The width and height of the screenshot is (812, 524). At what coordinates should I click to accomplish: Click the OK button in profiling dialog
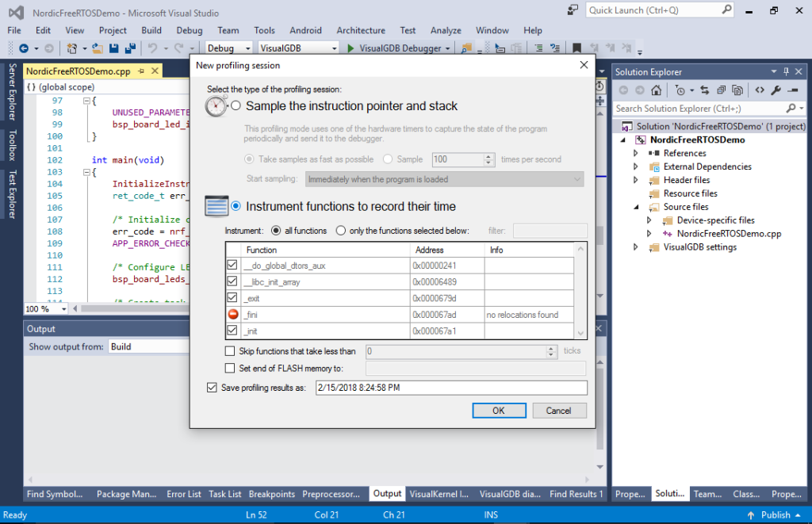(x=499, y=411)
